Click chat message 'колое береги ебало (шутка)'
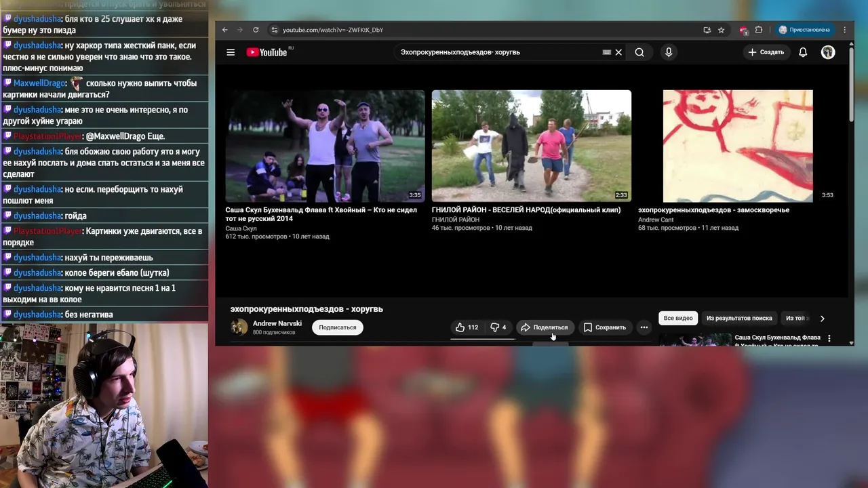Viewport: 868px width, 488px height. [x=117, y=272]
